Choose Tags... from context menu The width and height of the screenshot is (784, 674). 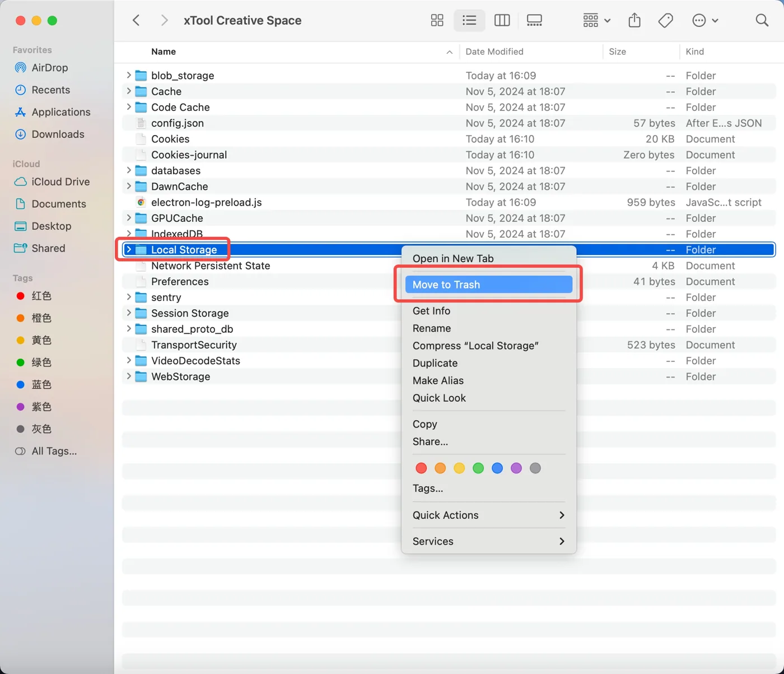coord(489,489)
